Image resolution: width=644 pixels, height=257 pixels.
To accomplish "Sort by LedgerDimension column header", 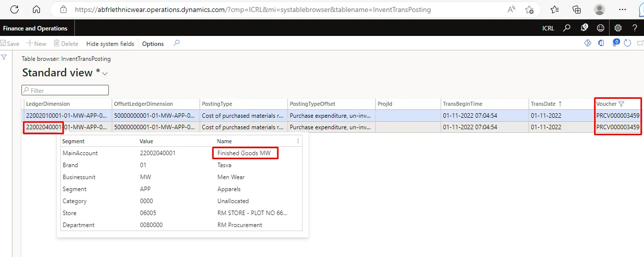I will [x=48, y=104].
